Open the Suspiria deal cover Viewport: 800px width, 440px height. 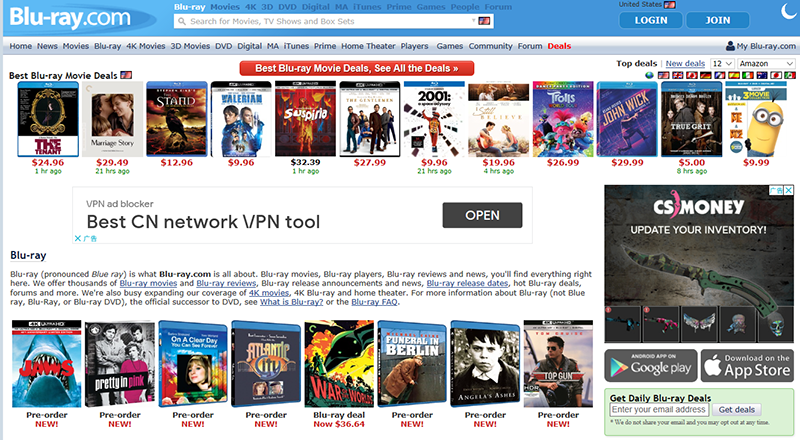coord(305,118)
